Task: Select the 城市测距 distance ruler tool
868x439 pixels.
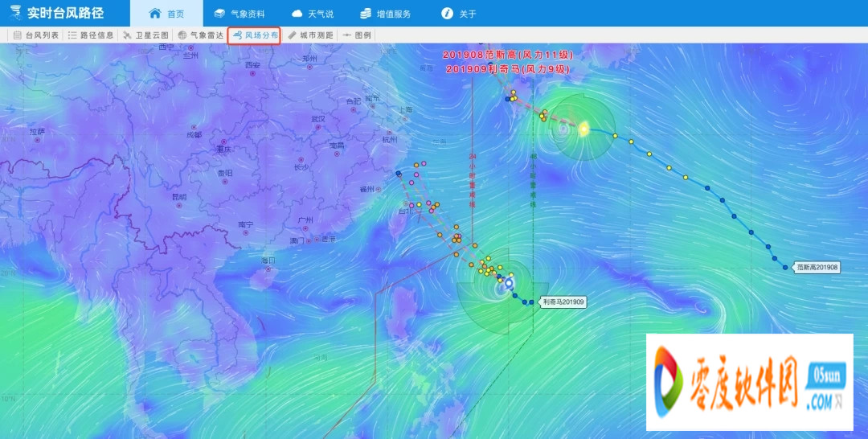Action: (x=309, y=35)
